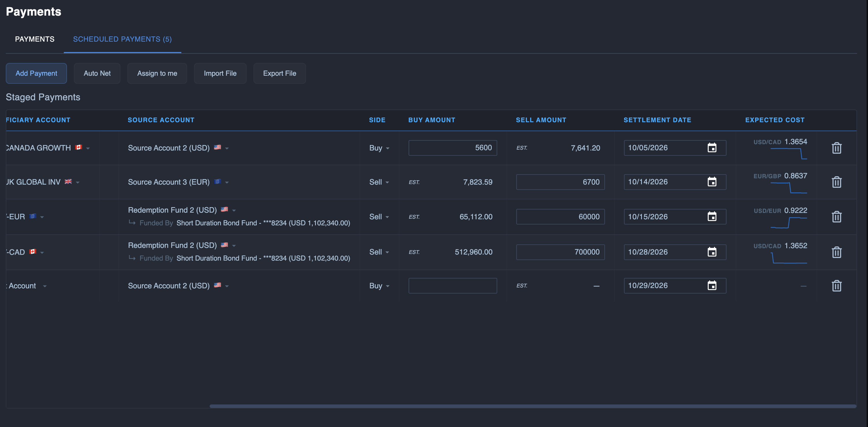Click the SELL AMOUNT column header

(x=541, y=120)
